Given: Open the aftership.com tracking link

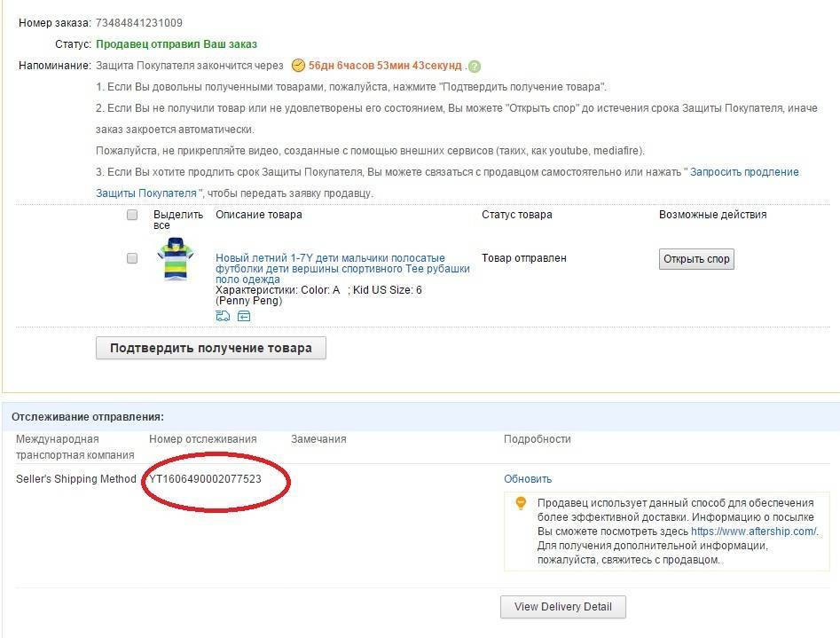Looking at the screenshot, I should click(x=753, y=532).
